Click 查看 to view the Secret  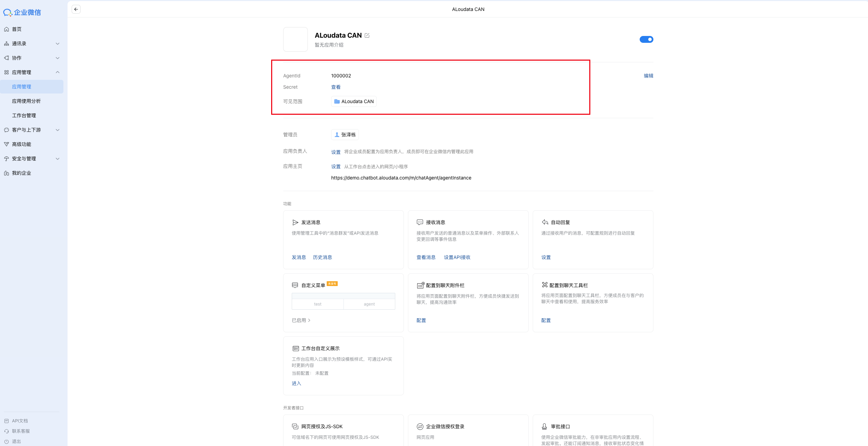coord(336,87)
